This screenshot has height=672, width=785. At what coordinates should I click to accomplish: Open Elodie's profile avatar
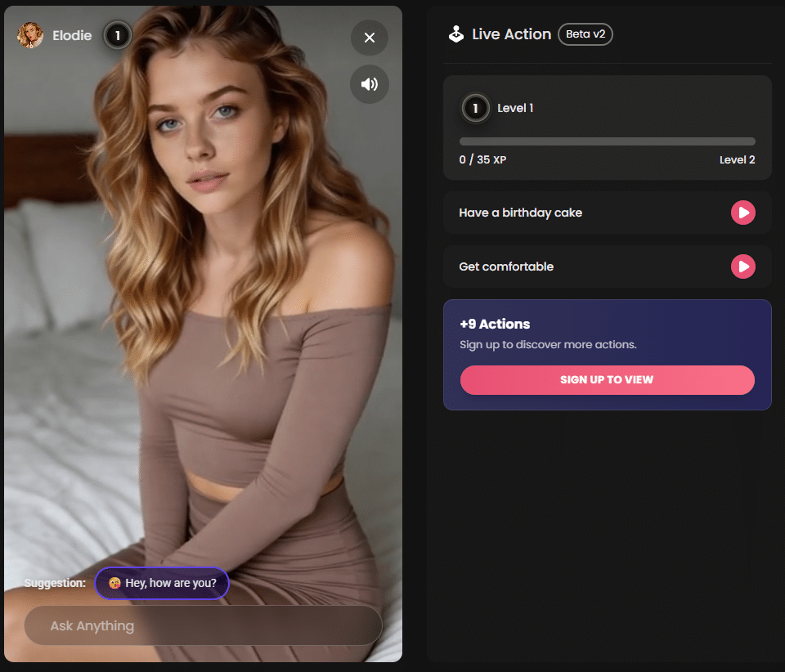tap(30, 35)
